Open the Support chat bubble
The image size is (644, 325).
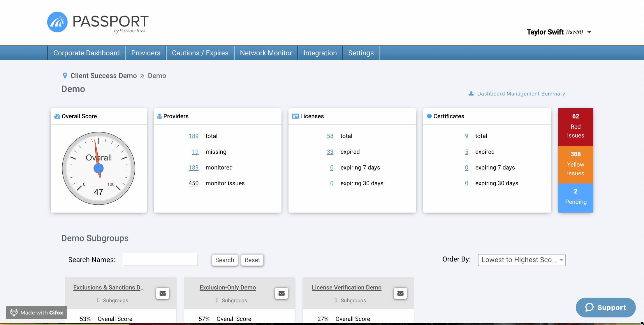click(606, 308)
